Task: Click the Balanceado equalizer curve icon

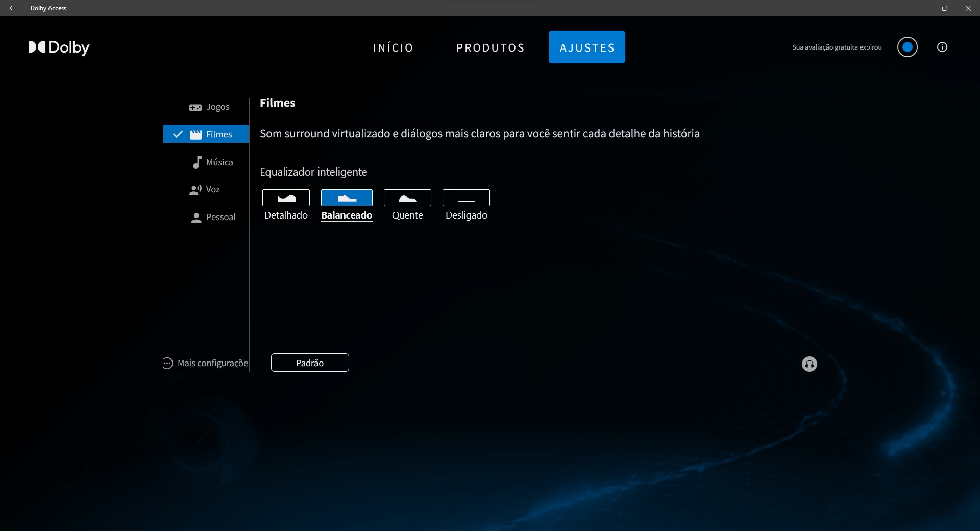Action: click(x=347, y=198)
